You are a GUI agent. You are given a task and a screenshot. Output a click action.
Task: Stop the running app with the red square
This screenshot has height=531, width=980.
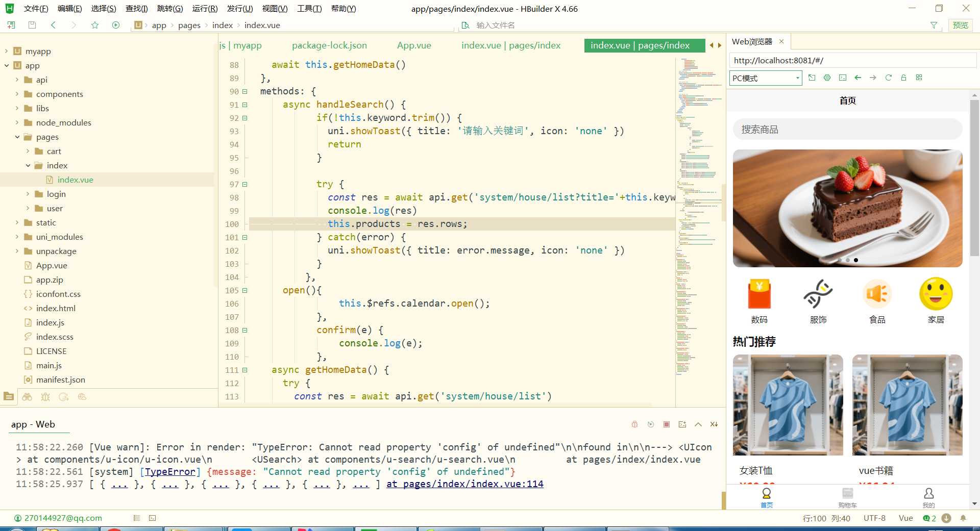pyautogui.click(x=666, y=424)
